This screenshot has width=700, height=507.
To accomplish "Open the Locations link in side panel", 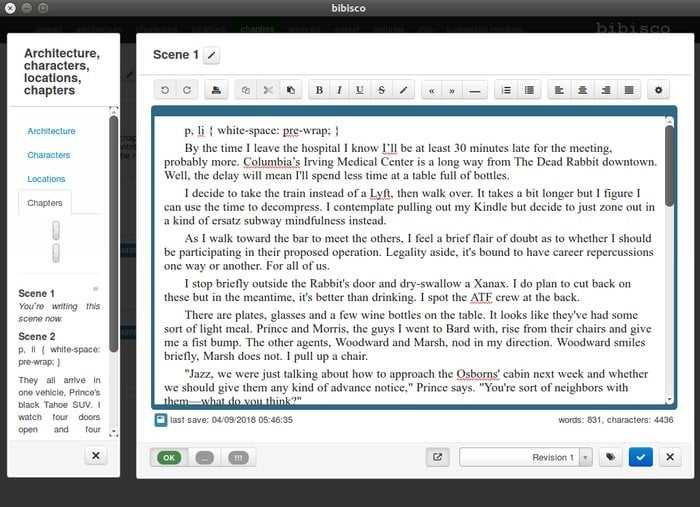I will [x=46, y=179].
